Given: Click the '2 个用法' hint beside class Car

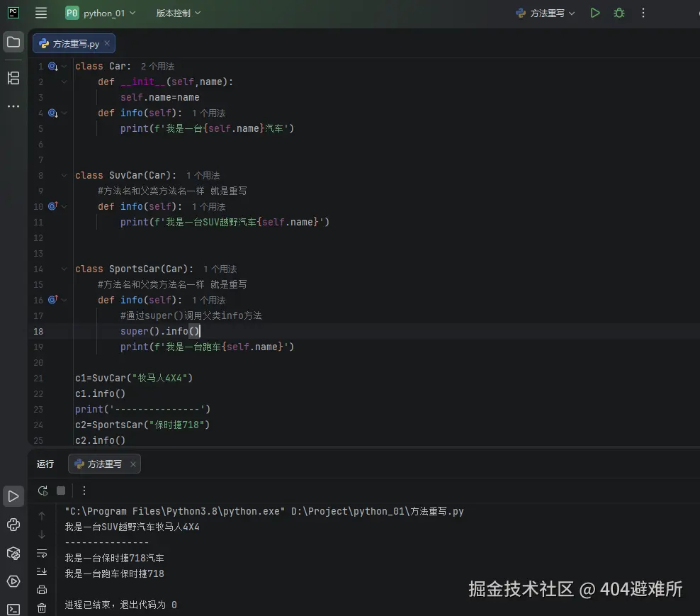Looking at the screenshot, I should tap(157, 66).
